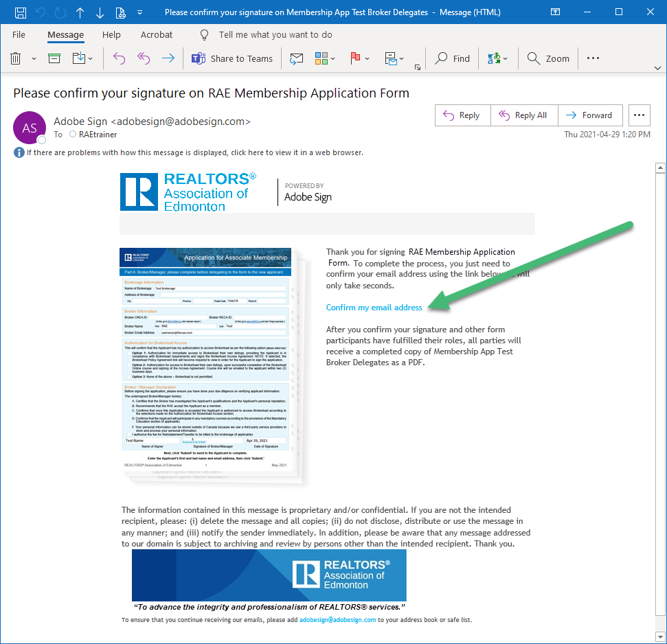The image size is (667, 644).
Task: Open the dialog launcher in the ribbon
Action: (x=418, y=67)
